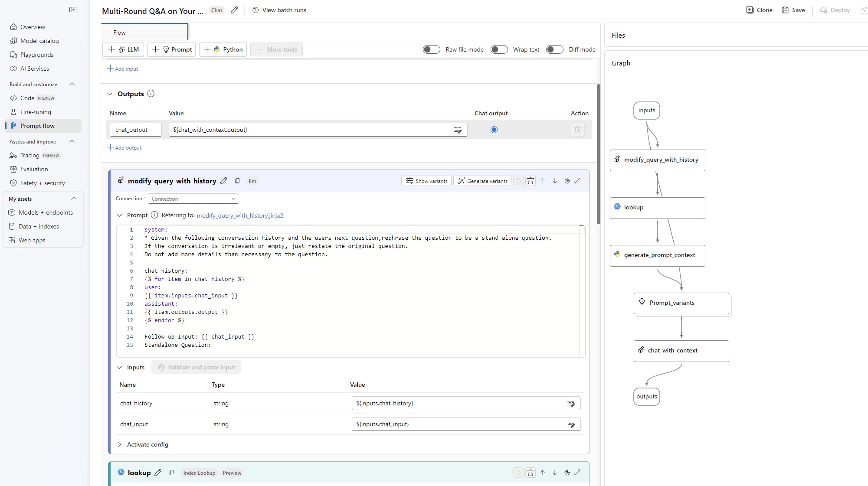Open value picker for chat_history input
This screenshot has height=486, width=868.
571,403
